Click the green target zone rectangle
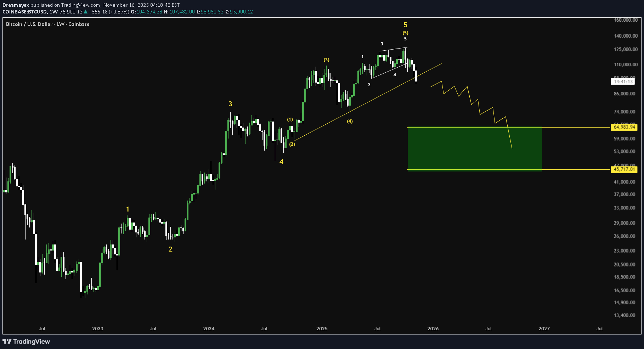The image size is (644, 349). tap(475, 149)
